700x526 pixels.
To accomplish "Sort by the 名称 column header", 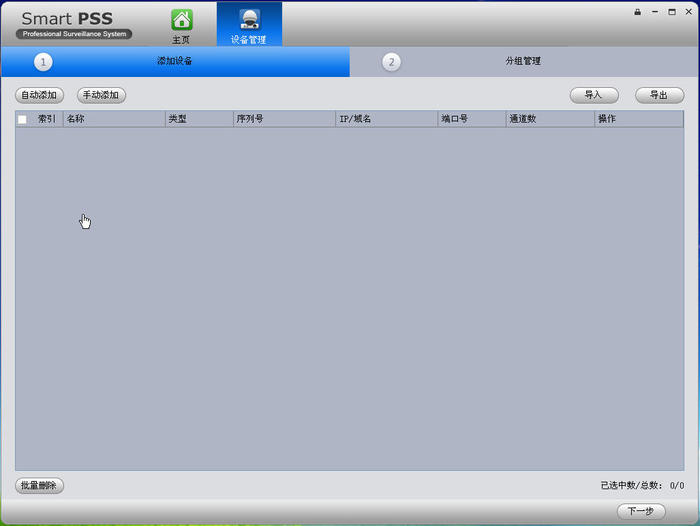I will [x=114, y=119].
